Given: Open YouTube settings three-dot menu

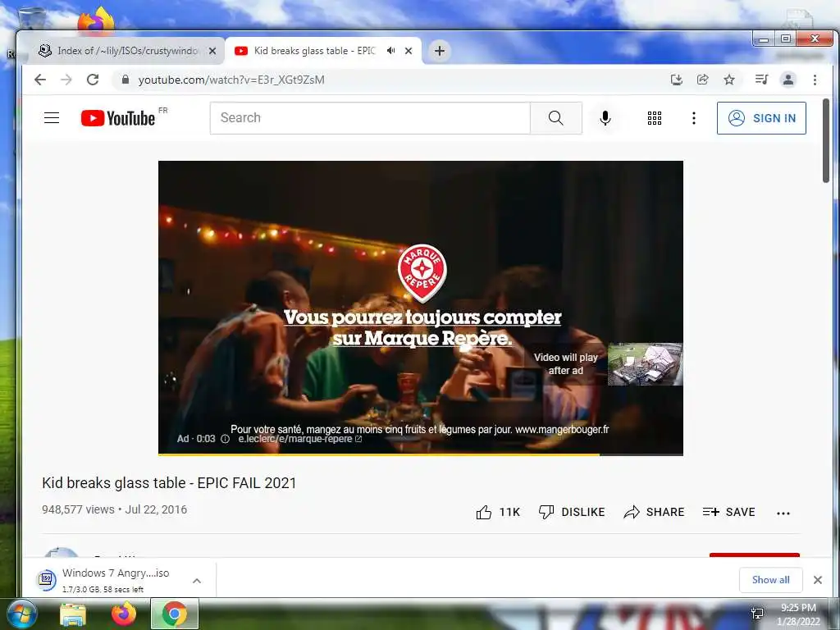Looking at the screenshot, I should pyautogui.click(x=694, y=118).
